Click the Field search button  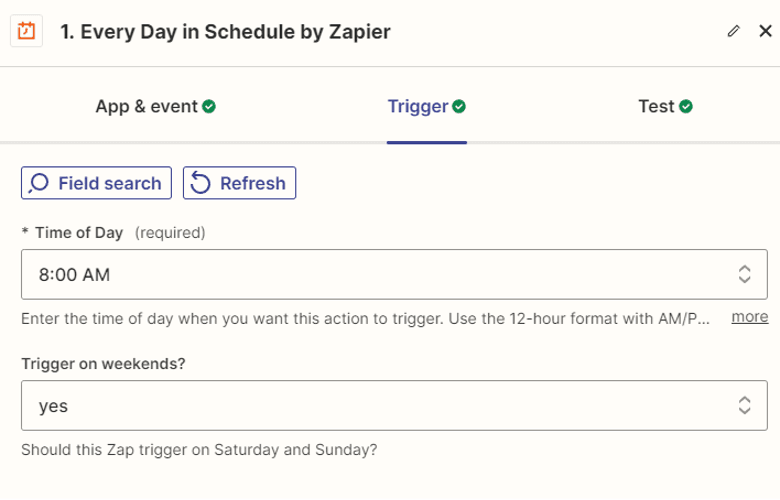(x=97, y=183)
